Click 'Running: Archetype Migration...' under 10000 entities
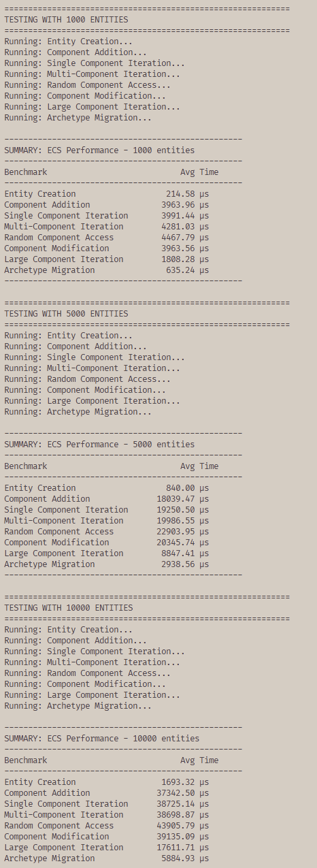 point(78,706)
